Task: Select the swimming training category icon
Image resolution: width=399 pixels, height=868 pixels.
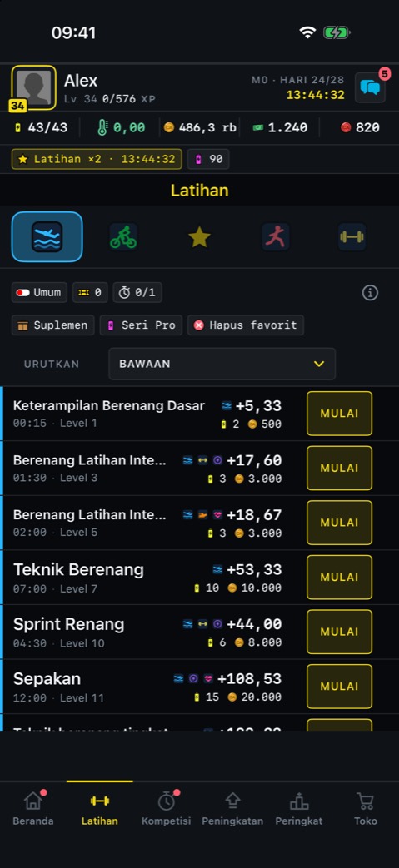Action: pos(47,237)
